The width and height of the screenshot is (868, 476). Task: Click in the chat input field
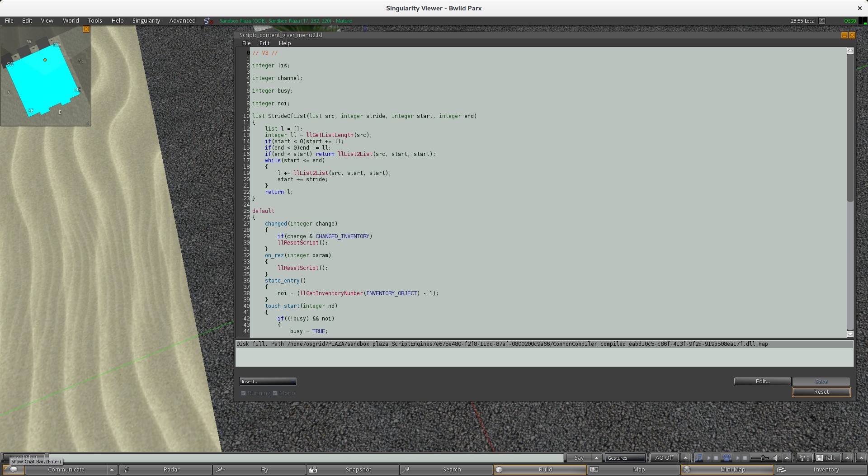pos(306,458)
